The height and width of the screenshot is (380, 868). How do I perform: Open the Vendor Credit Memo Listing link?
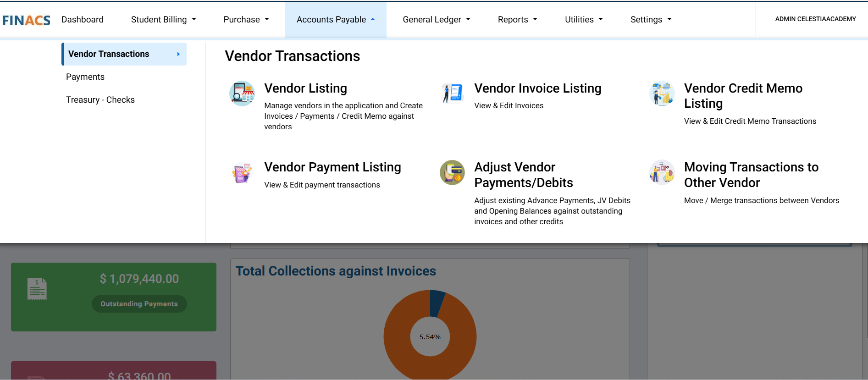743,96
